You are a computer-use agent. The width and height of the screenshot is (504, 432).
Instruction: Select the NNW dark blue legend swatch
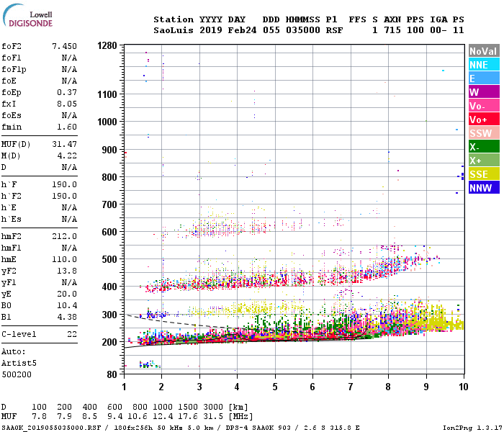[484, 188]
